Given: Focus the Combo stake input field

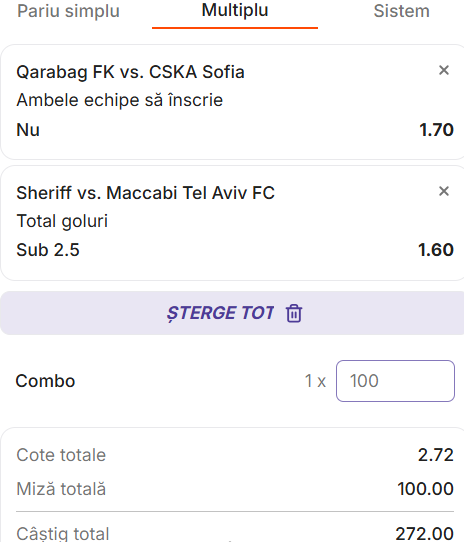Looking at the screenshot, I should 395,381.
